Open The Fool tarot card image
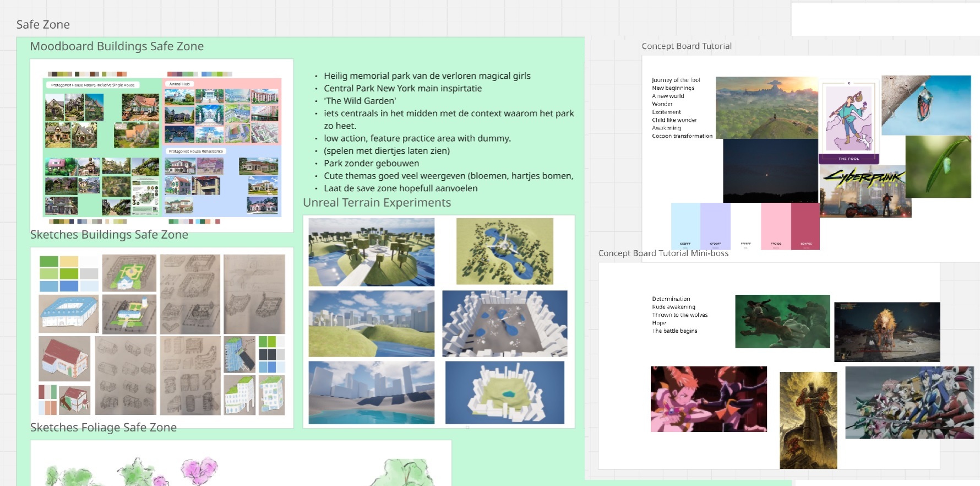 pos(848,121)
